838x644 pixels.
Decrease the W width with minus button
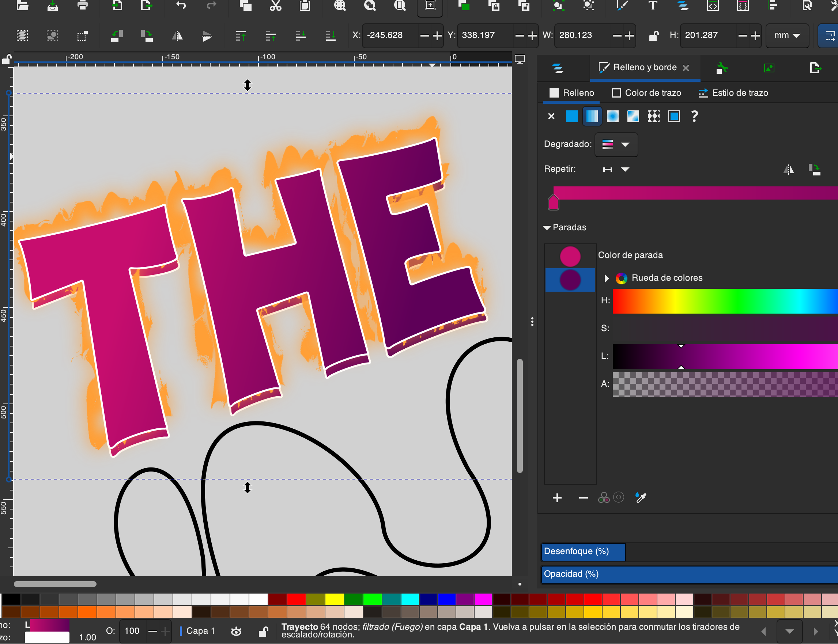(617, 36)
